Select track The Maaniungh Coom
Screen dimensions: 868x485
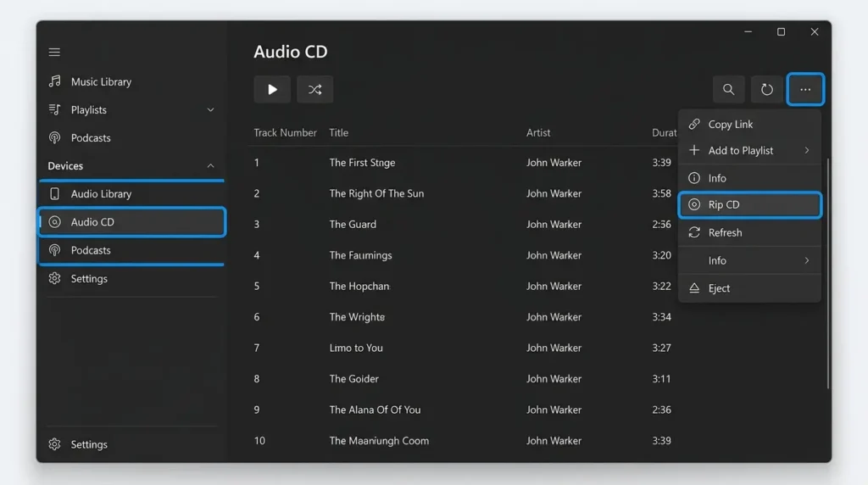coord(379,441)
